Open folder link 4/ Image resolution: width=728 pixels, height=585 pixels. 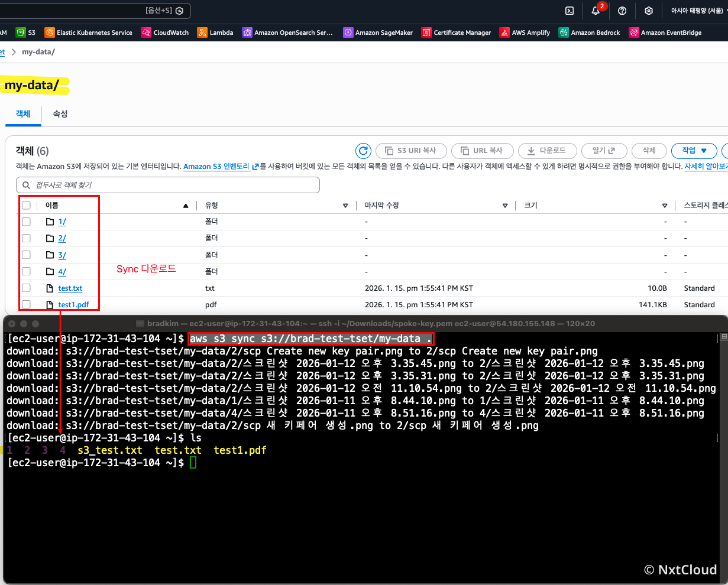tap(62, 271)
